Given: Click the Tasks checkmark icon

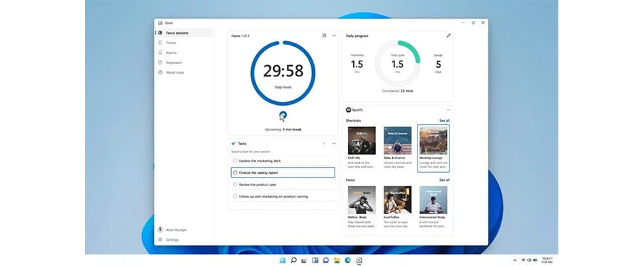Looking at the screenshot, I should [x=234, y=144].
